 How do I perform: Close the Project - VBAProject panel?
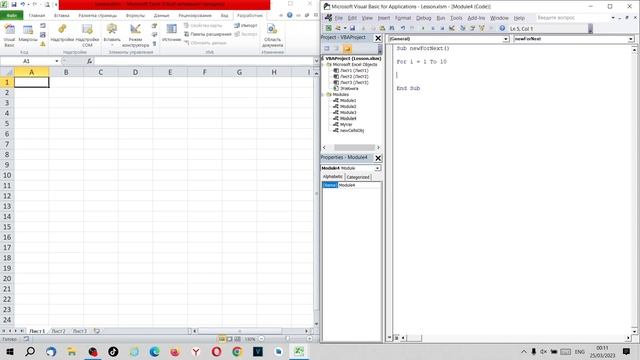click(378, 38)
